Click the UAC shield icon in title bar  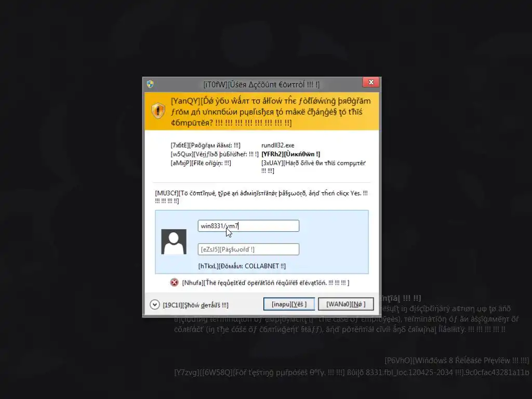[150, 84]
